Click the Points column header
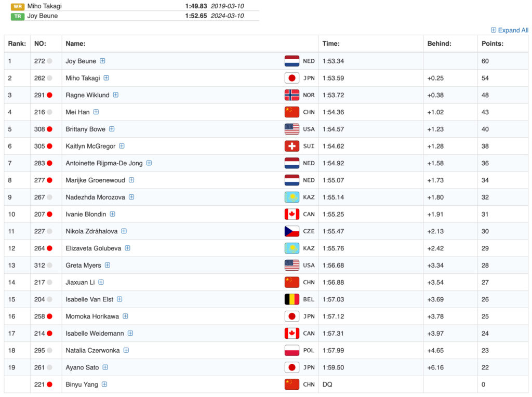 pos(492,44)
